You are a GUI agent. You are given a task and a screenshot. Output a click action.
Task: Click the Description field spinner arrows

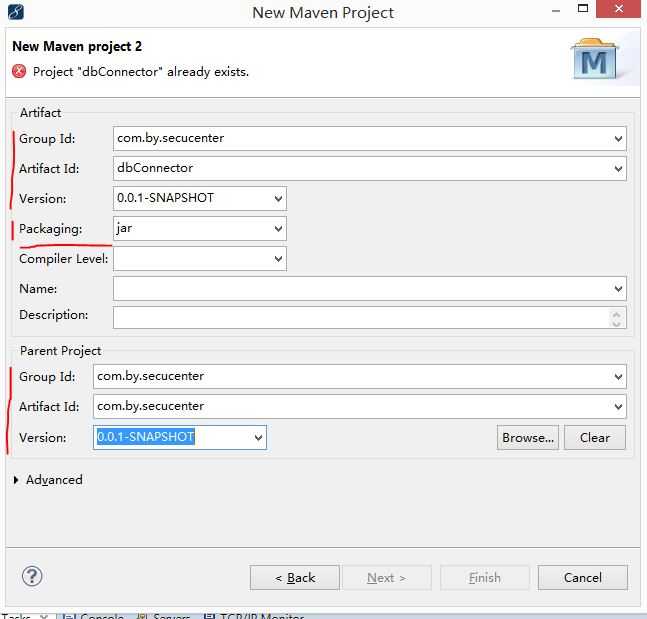tap(616, 318)
